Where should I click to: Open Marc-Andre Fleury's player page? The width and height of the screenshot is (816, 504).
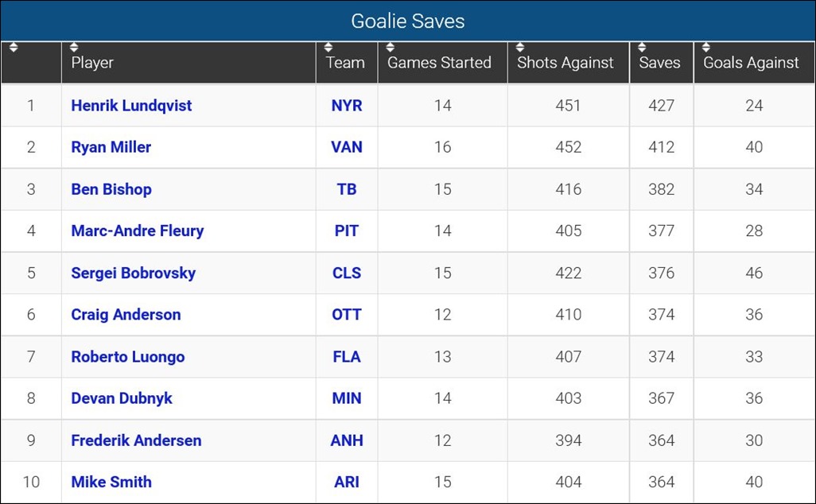137,231
